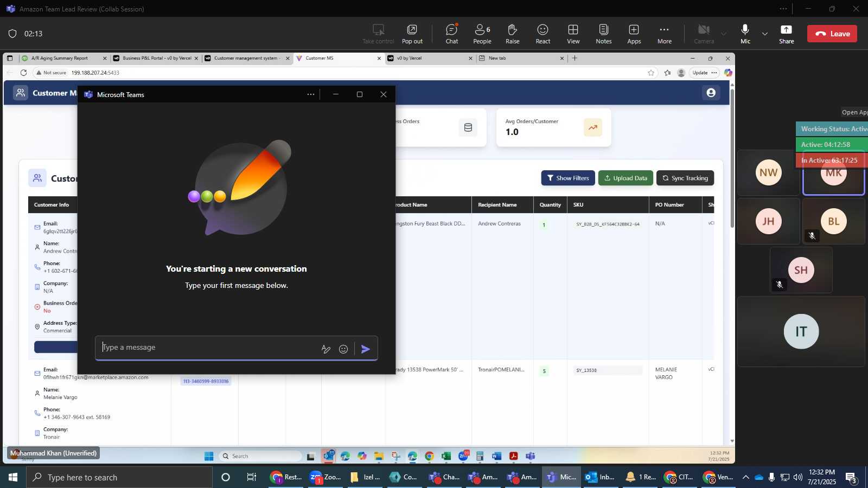Open More meeting options
Image resolution: width=868 pixels, height=488 pixels.
pos(664,34)
